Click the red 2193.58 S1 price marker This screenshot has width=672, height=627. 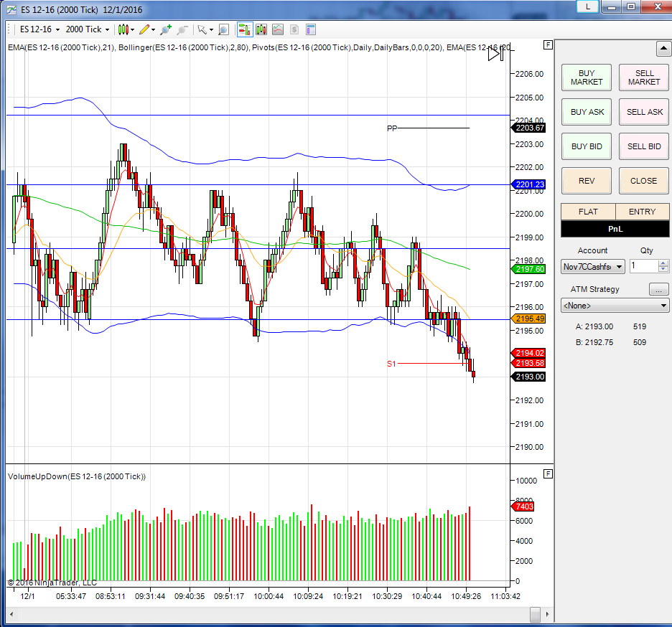(529, 363)
